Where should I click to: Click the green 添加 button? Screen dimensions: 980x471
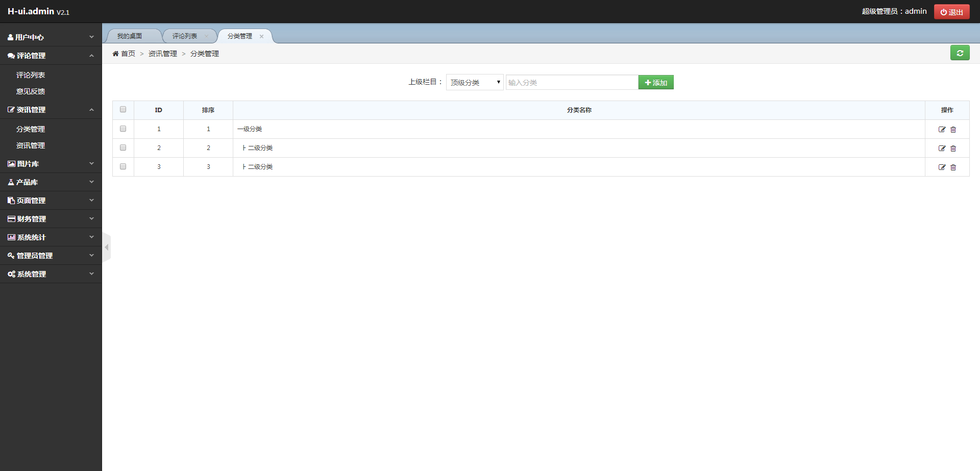pos(656,82)
